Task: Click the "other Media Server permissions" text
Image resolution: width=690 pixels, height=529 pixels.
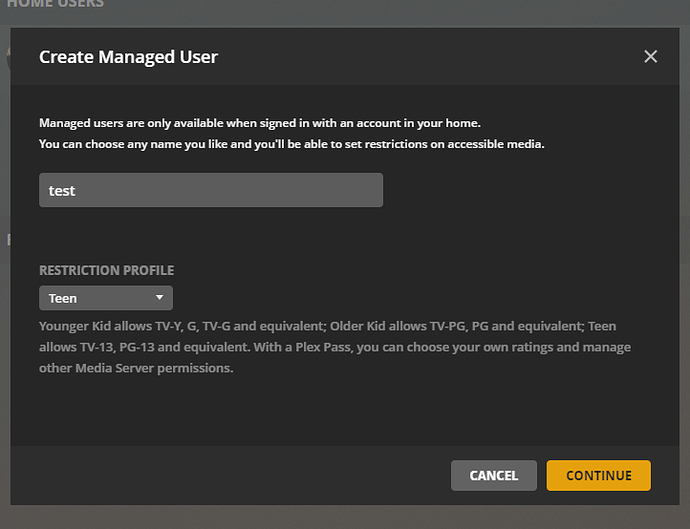Action: coord(136,367)
